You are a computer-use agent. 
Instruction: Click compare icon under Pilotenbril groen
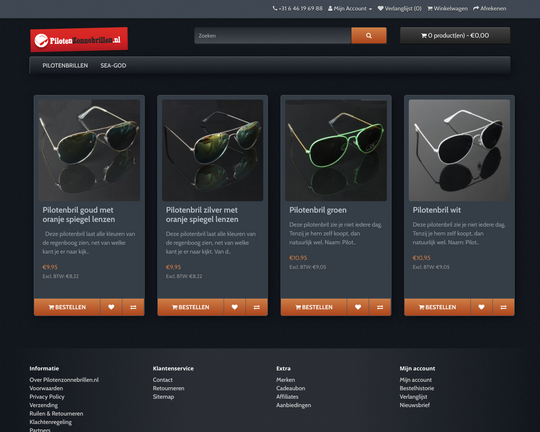[x=380, y=307]
